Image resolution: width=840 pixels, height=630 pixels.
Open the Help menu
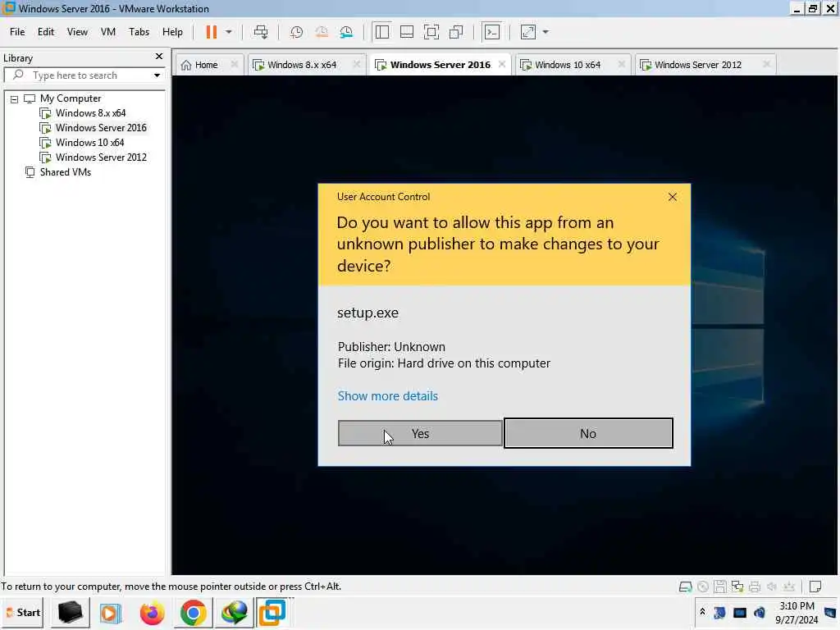(172, 32)
